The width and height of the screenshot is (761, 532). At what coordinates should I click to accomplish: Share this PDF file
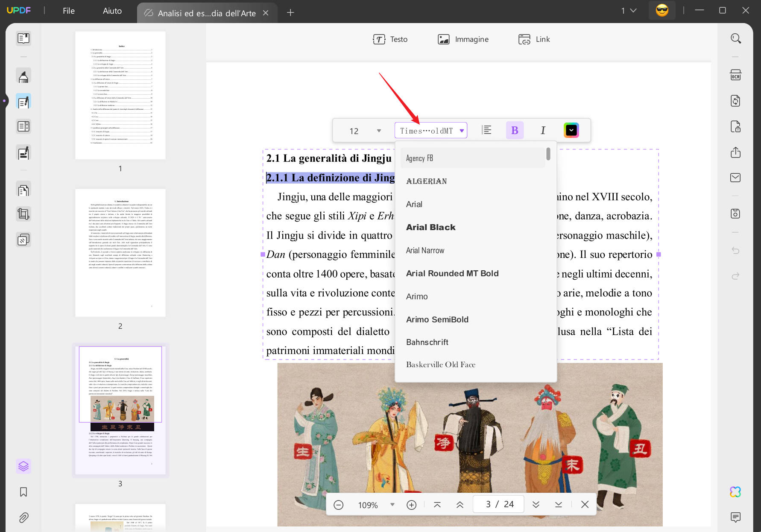(735, 152)
